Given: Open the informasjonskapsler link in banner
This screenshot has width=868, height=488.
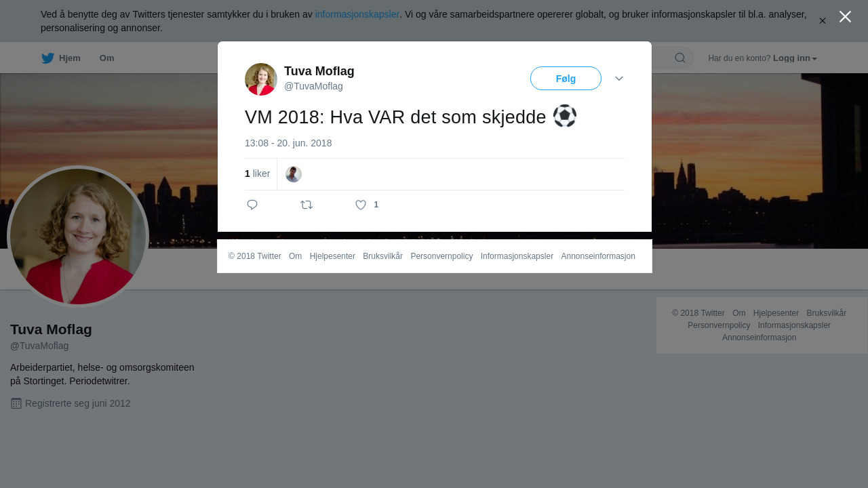Looking at the screenshot, I should pos(357,14).
